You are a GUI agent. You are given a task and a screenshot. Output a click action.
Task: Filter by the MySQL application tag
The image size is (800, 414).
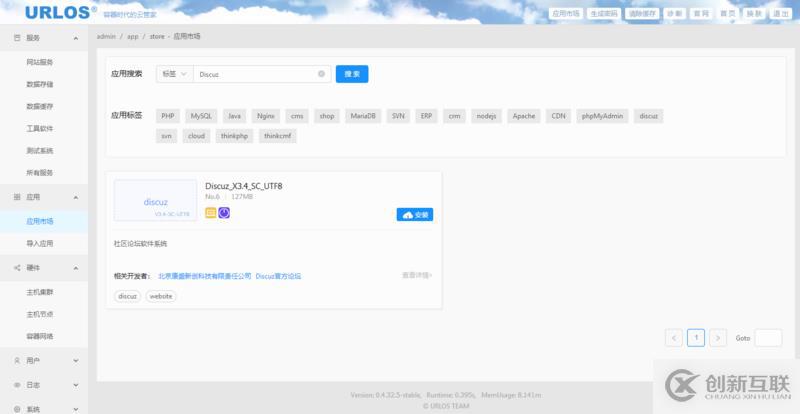click(202, 116)
